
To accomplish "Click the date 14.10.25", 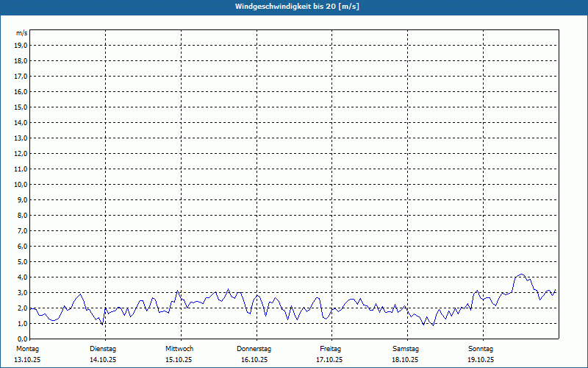I will 103,360.
